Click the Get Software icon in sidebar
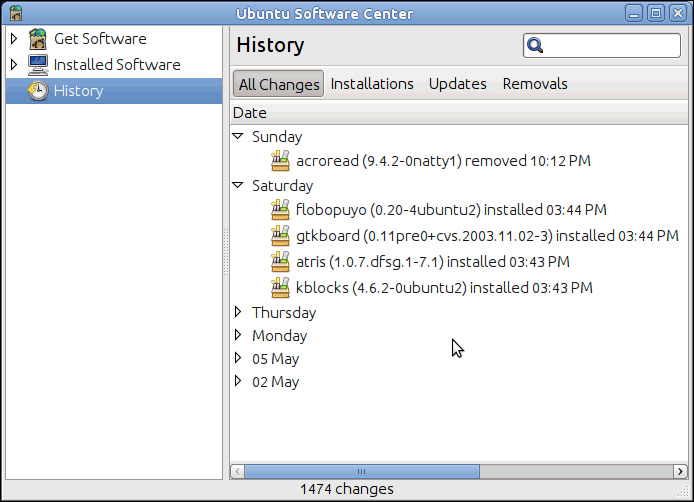694x502 pixels. pos(38,39)
